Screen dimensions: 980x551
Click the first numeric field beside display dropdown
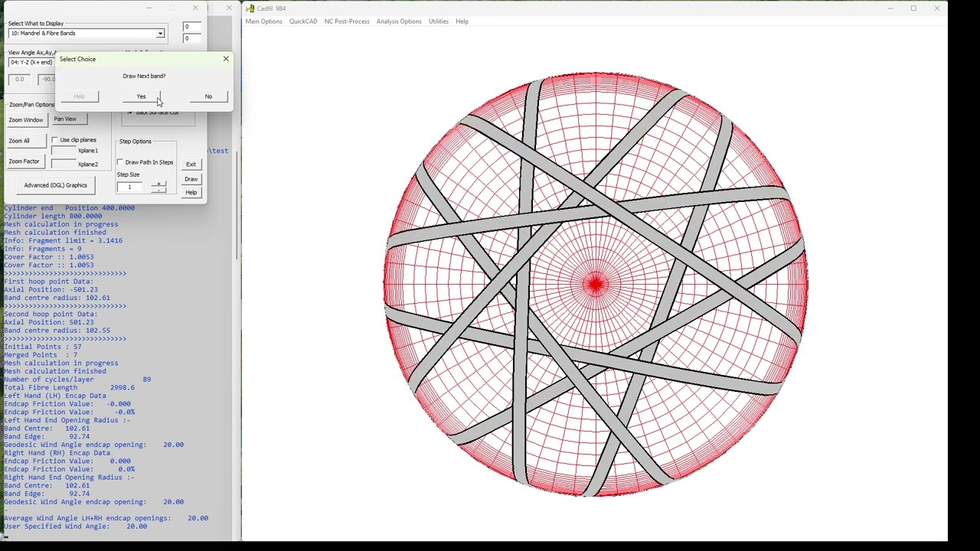pyautogui.click(x=191, y=27)
